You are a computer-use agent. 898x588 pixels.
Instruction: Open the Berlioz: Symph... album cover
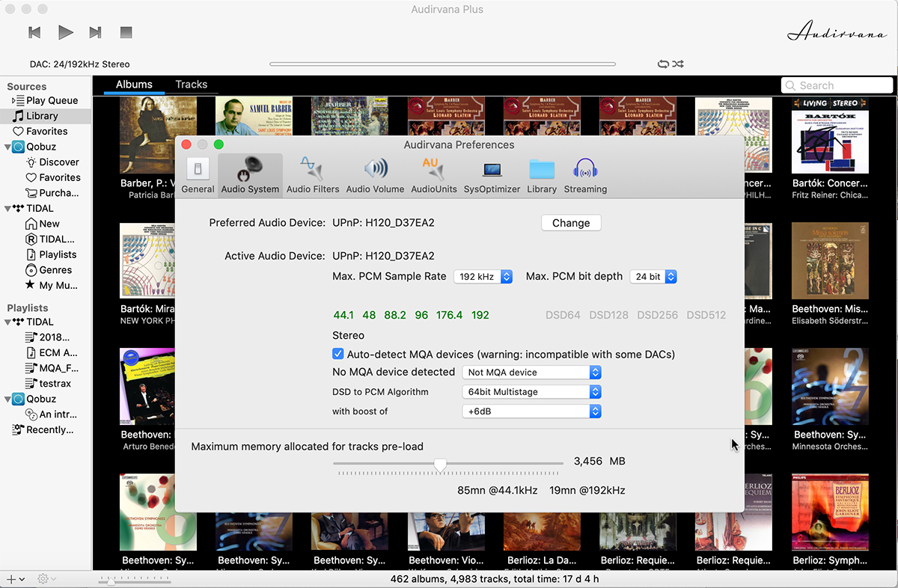830,512
